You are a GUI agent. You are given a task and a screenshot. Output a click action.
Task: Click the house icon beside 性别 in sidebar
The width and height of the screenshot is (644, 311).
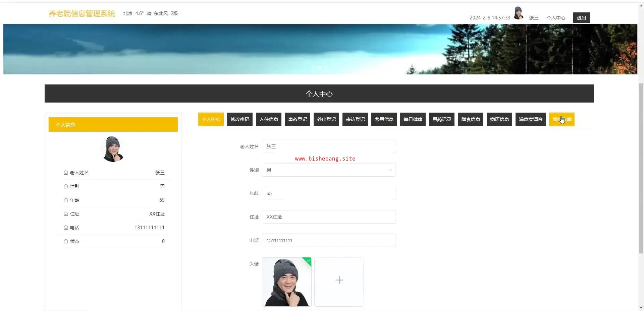tap(66, 186)
